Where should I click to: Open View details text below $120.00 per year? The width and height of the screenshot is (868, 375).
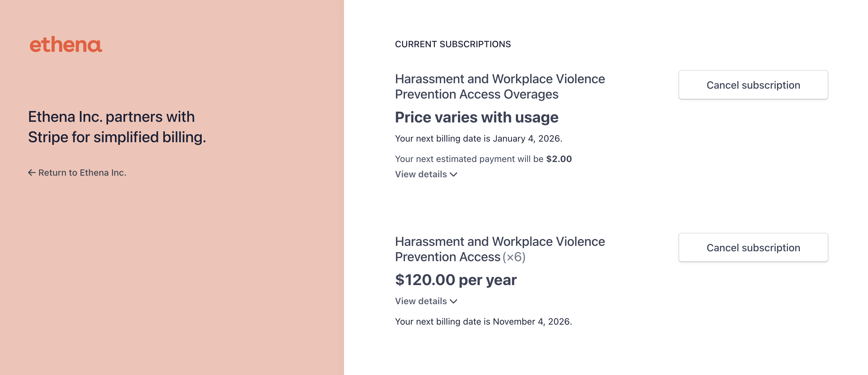pos(421,301)
